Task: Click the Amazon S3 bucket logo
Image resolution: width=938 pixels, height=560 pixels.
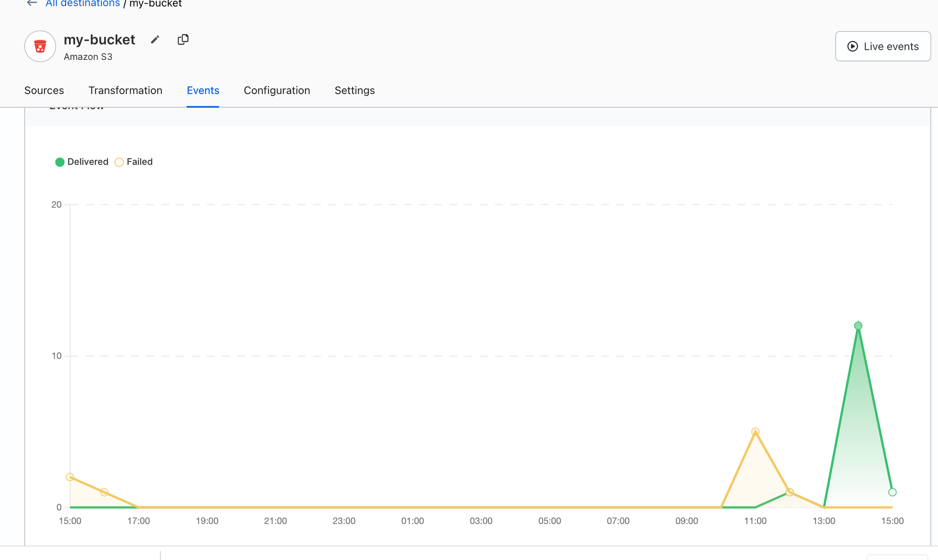Action: (x=40, y=46)
